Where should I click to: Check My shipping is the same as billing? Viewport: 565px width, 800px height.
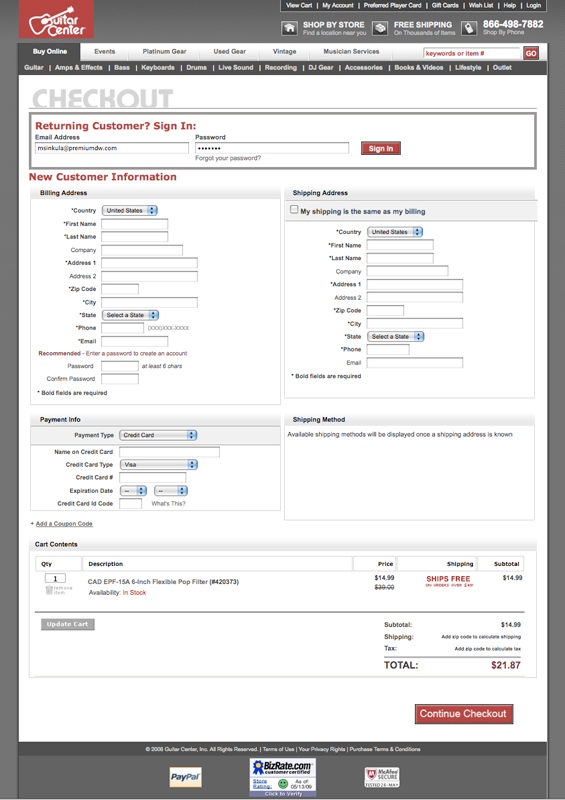[x=294, y=209]
